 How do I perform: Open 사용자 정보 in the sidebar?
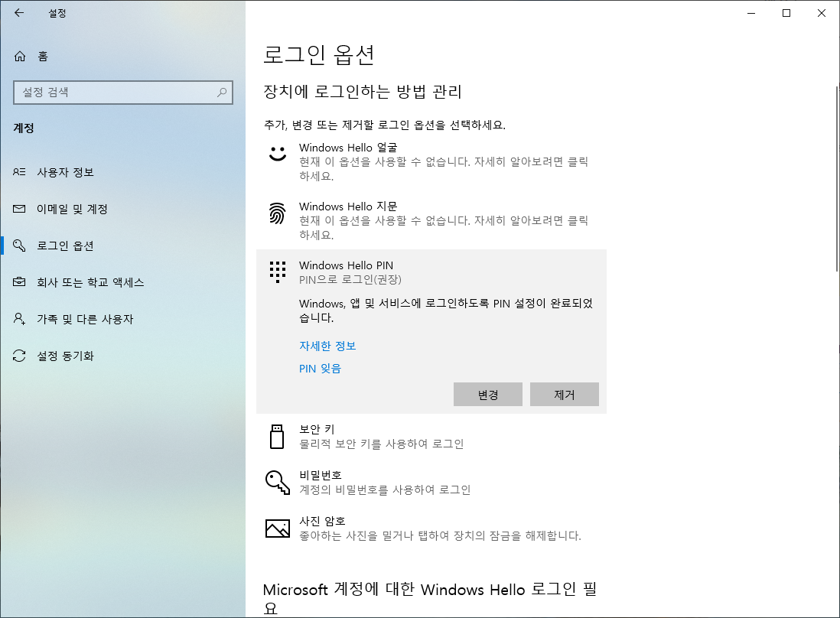coord(122,172)
